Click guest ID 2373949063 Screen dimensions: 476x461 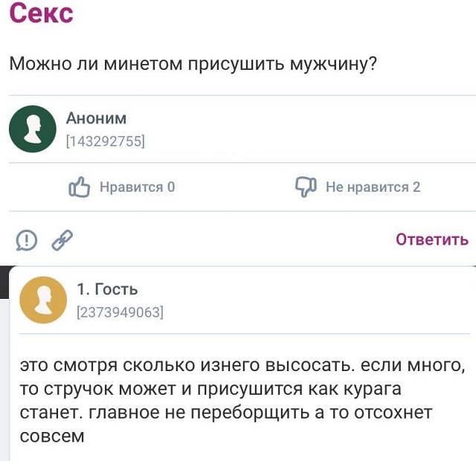pos(120,312)
